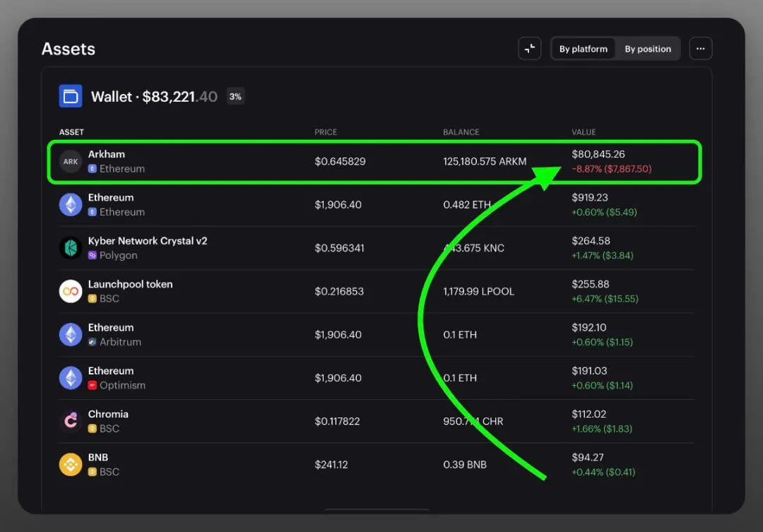Select the $241.12 BNB price
The image size is (763, 532).
(x=331, y=465)
